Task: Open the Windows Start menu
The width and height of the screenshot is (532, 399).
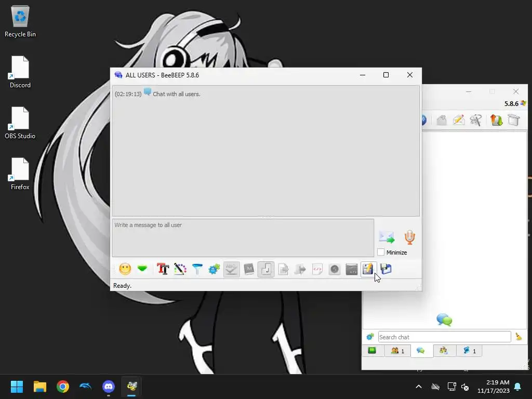Action: [17, 387]
